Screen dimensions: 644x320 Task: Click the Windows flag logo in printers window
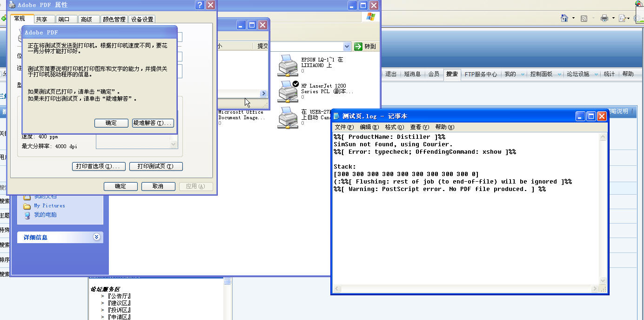click(370, 17)
